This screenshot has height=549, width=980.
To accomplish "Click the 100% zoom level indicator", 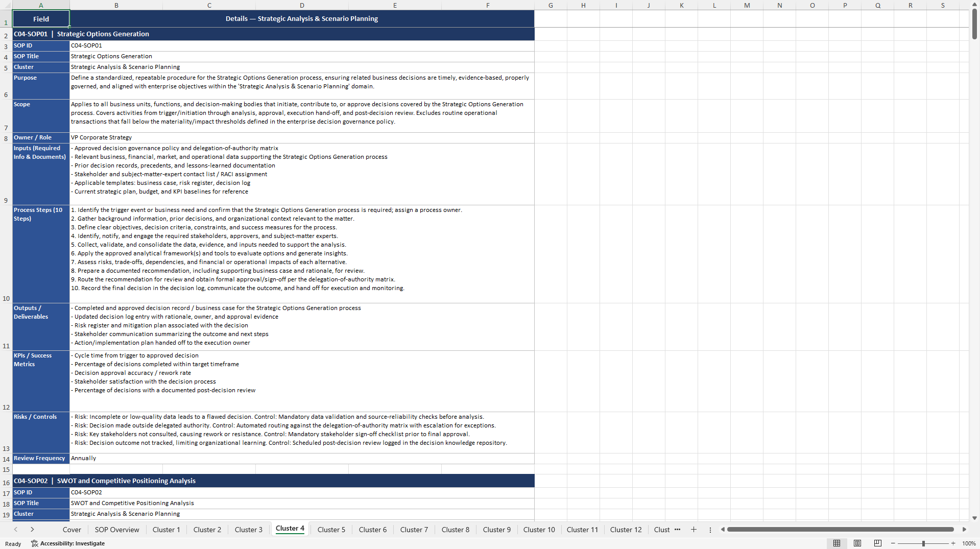I will tap(969, 543).
